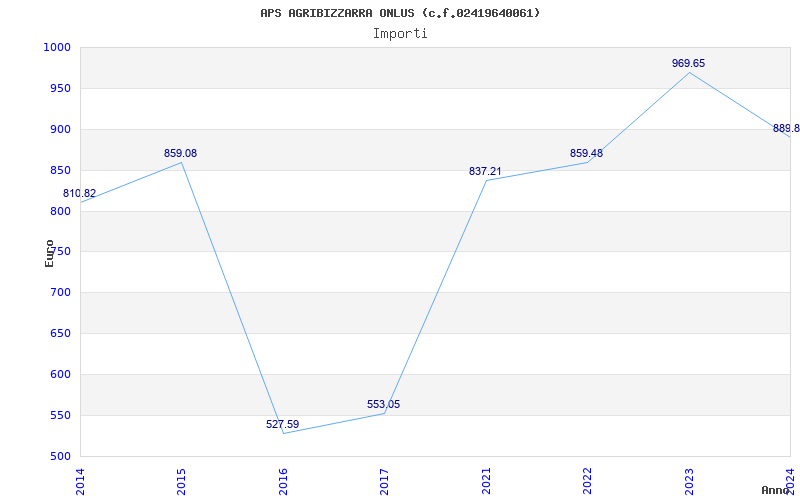Click the 2024 x-axis label
Viewport: 800px width, 500px height.
790,481
